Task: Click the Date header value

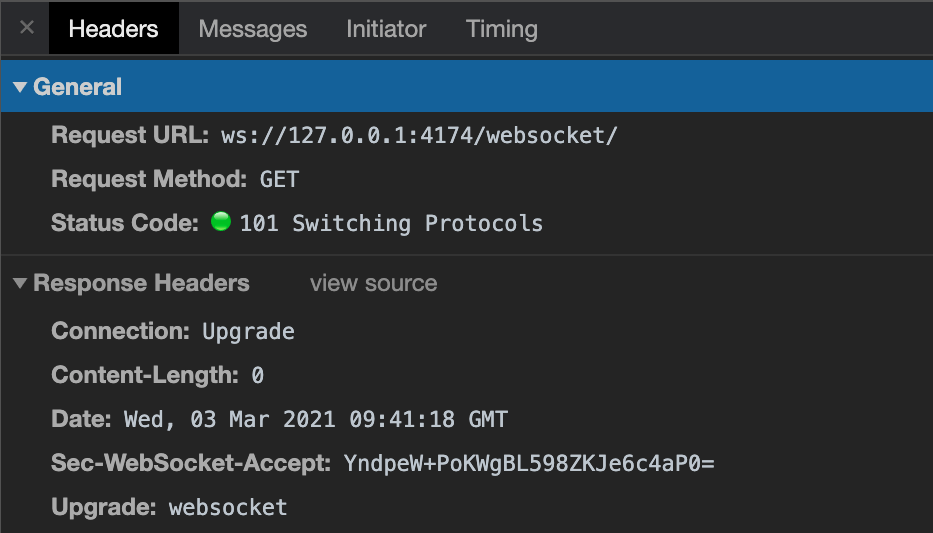Action: coord(315,419)
